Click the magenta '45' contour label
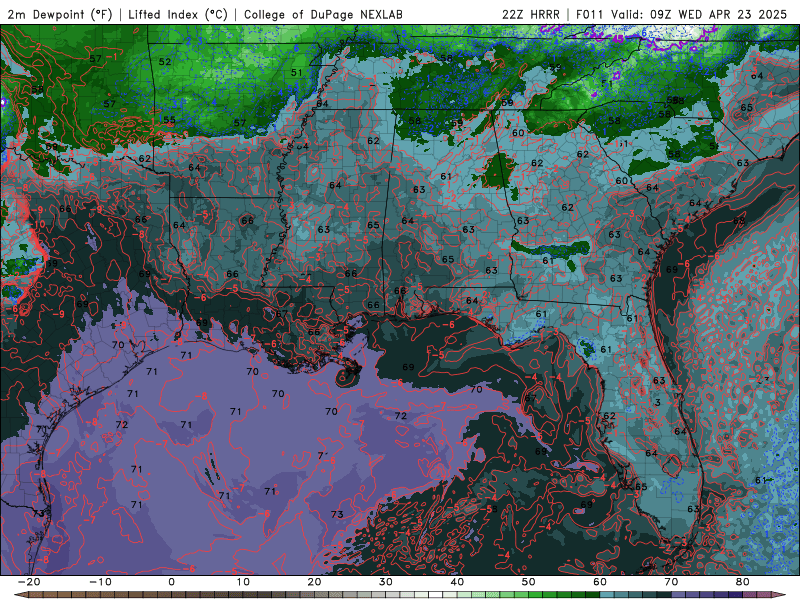The image size is (800, 600). point(618,39)
